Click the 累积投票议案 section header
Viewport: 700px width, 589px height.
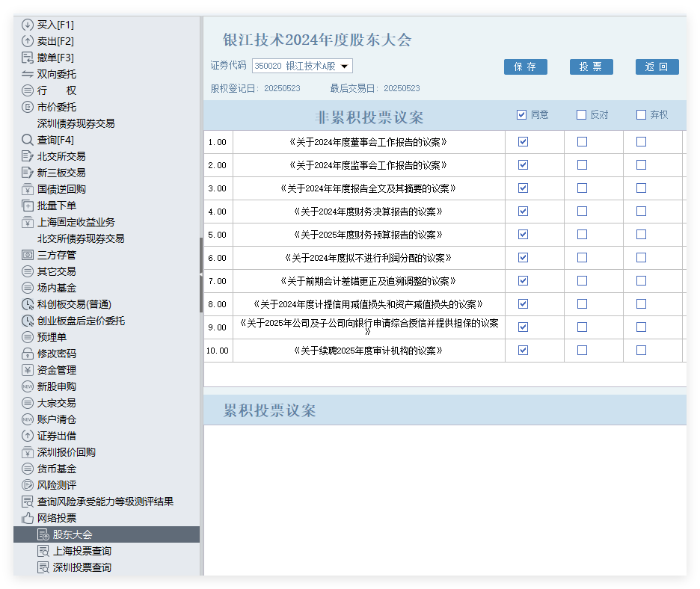click(x=445, y=410)
